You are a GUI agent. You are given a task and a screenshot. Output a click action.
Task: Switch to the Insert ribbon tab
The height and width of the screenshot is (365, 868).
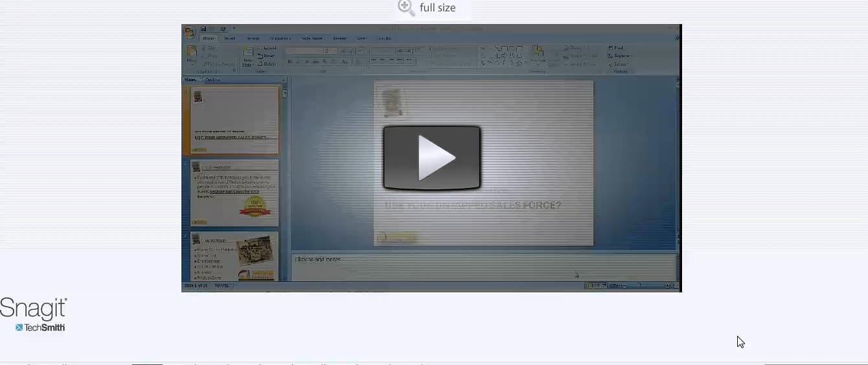click(x=230, y=38)
